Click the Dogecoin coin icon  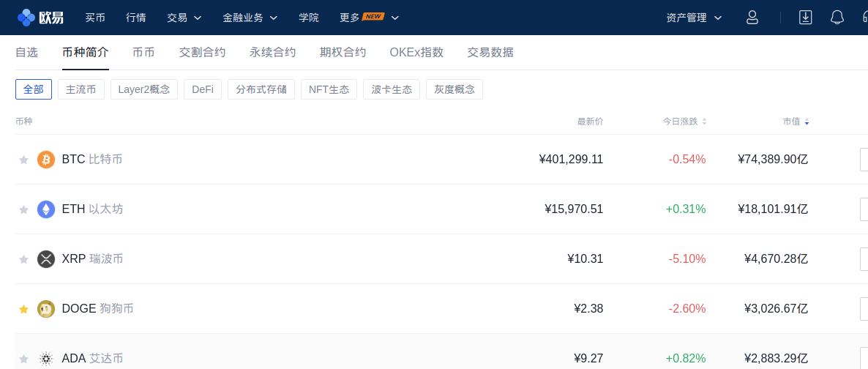(46, 309)
